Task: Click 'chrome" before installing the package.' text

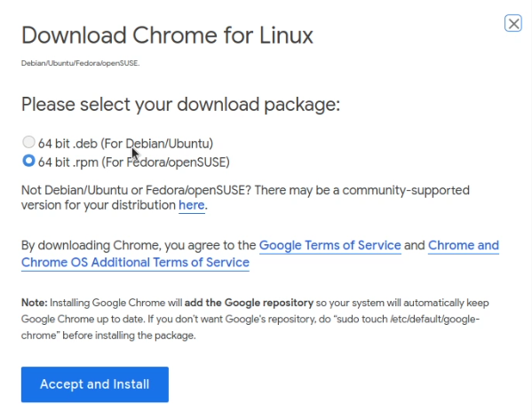Action: click(x=108, y=336)
